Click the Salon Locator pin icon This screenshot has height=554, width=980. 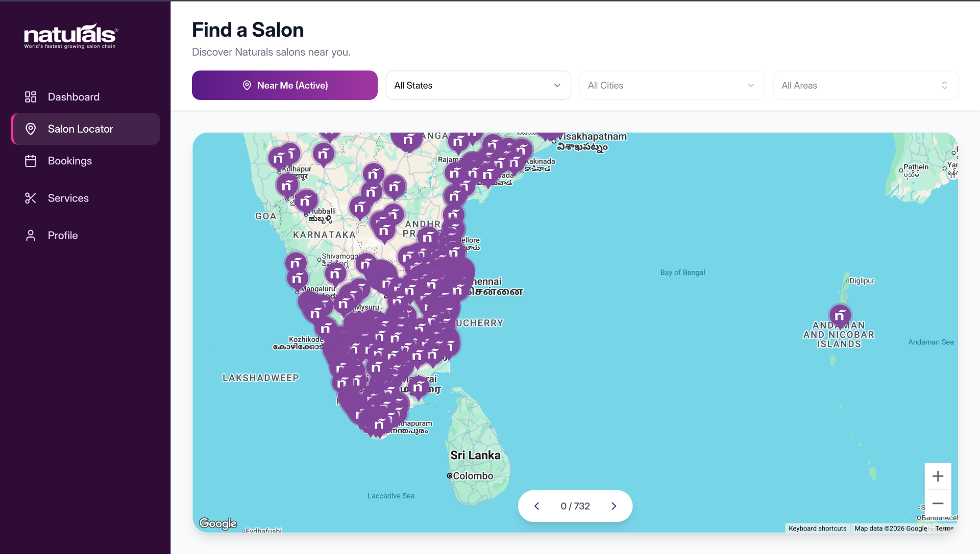coord(31,129)
